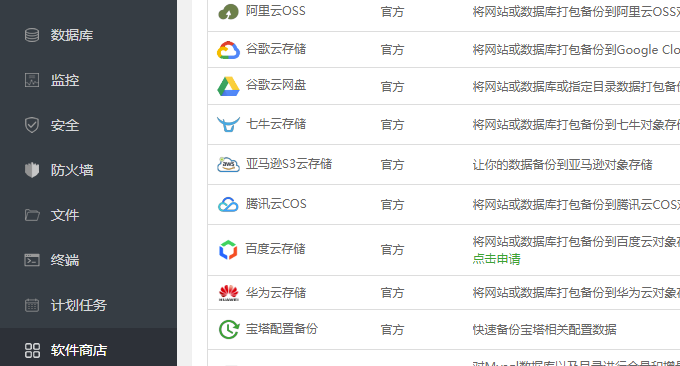Click 官方 in the 谷歌云存储 row
The height and width of the screenshot is (366, 680).
click(392, 50)
